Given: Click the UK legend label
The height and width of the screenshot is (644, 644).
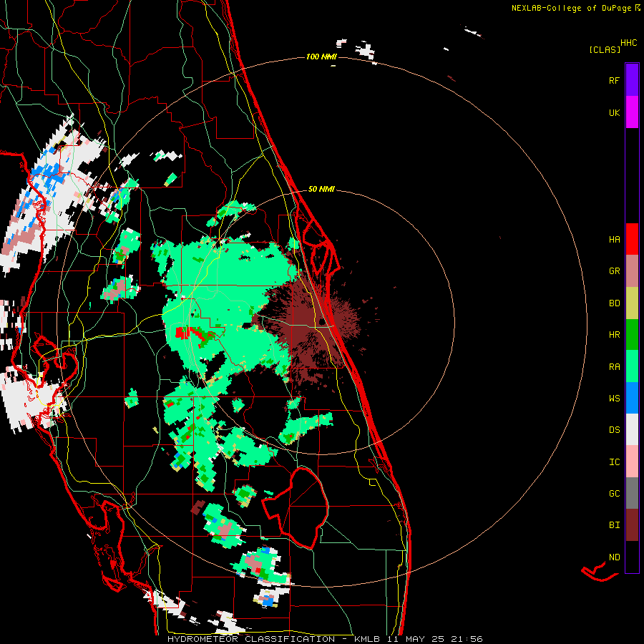Looking at the screenshot, I should (614, 112).
